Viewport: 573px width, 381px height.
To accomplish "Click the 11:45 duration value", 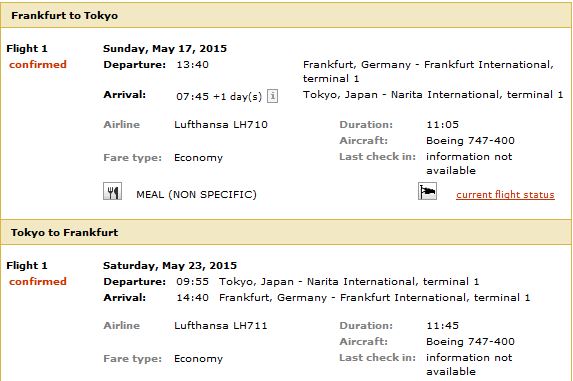I will tap(443, 325).
